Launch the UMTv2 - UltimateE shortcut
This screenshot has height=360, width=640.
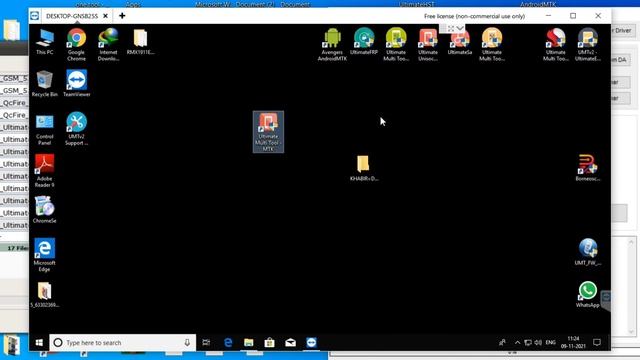click(x=588, y=44)
